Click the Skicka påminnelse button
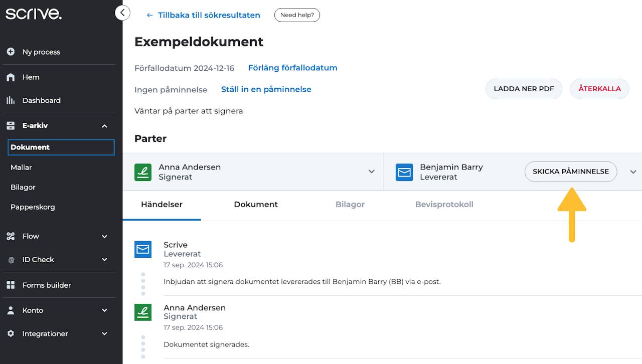 (571, 171)
